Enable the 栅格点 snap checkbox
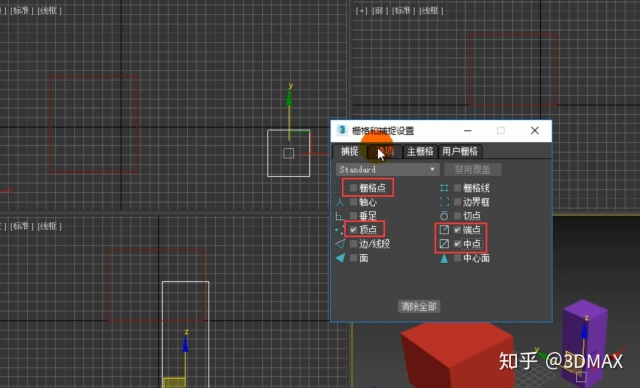 [x=353, y=188]
